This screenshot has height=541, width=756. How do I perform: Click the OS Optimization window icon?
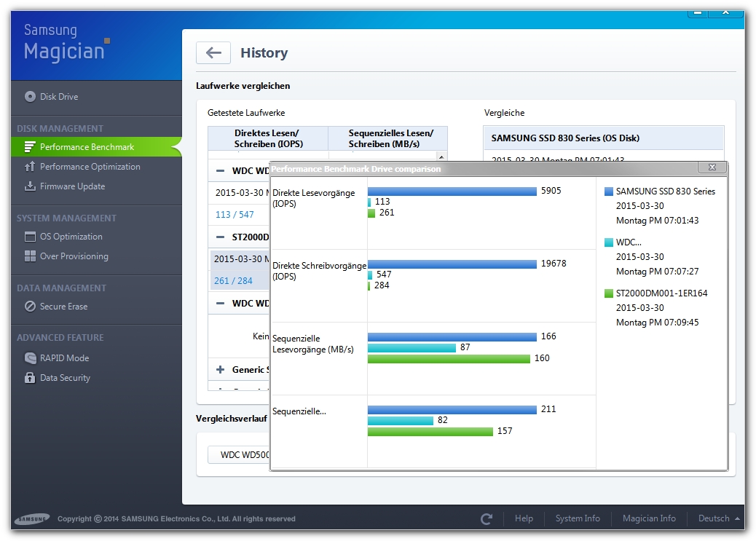tap(30, 236)
